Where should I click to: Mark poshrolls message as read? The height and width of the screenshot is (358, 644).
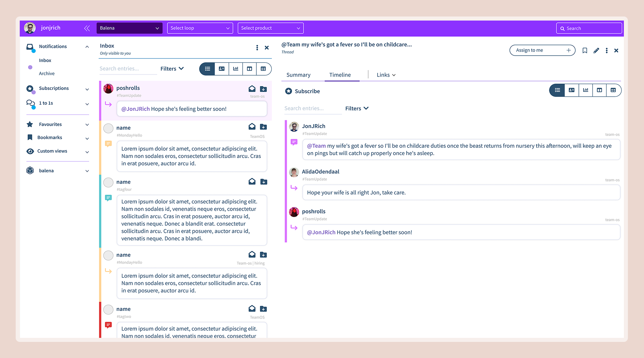click(x=252, y=89)
